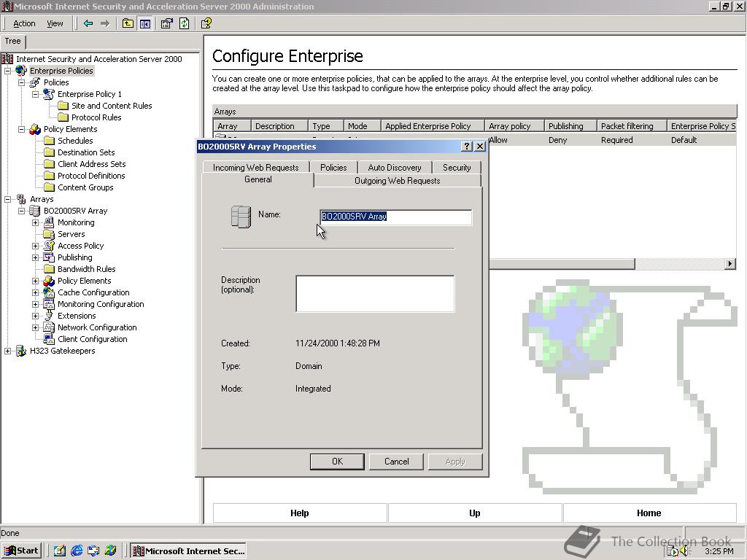
Task: Click the Packet filtering column header
Action: point(631,126)
